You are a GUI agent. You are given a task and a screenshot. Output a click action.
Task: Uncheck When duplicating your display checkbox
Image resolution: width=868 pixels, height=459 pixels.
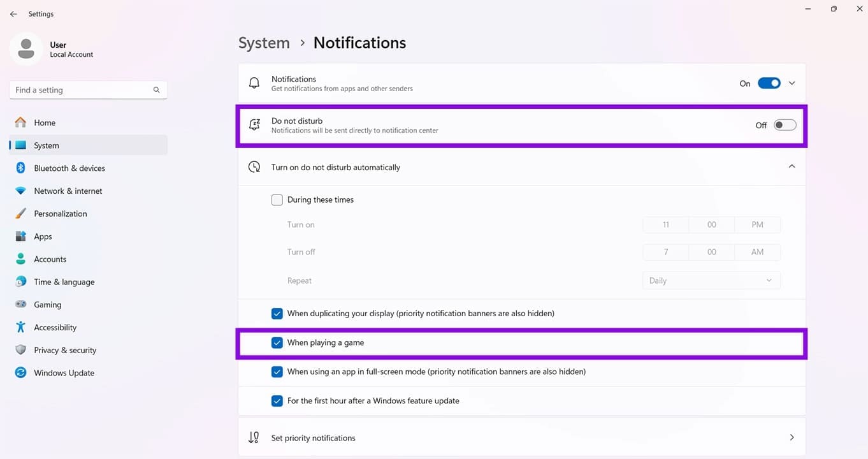tap(277, 314)
